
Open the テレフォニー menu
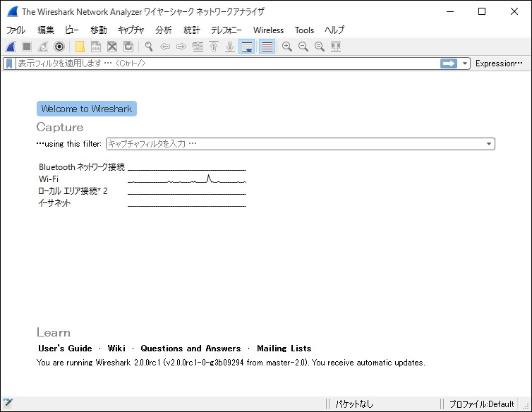pyautogui.click(x=226, y=30)
